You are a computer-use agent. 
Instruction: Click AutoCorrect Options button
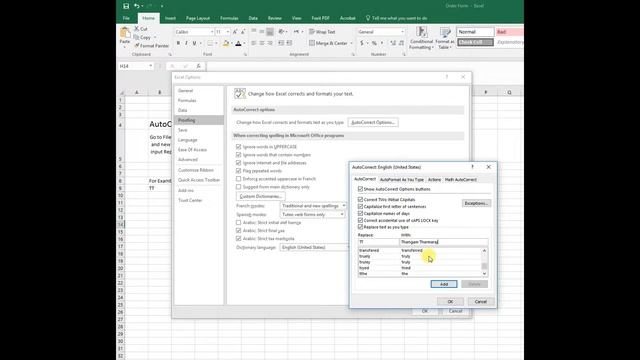(373, 122)
